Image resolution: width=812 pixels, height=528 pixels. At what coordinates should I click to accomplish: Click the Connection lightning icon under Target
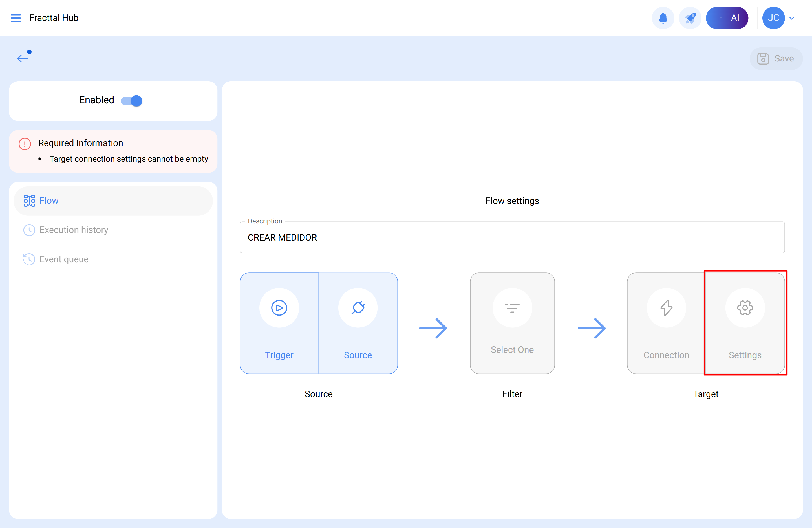[x=666, y=307]
